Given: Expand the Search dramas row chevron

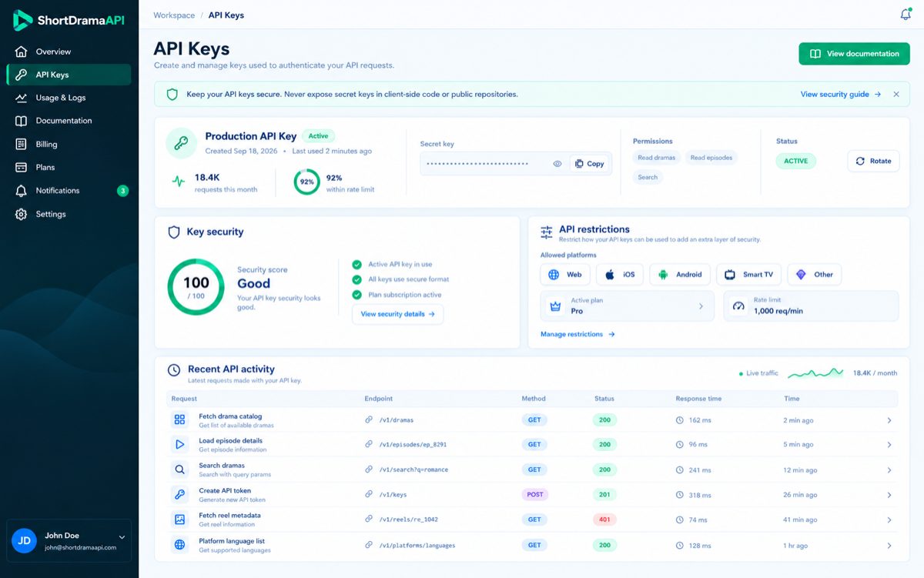Looking at the screenshot, I should click(x=889, y=470).
